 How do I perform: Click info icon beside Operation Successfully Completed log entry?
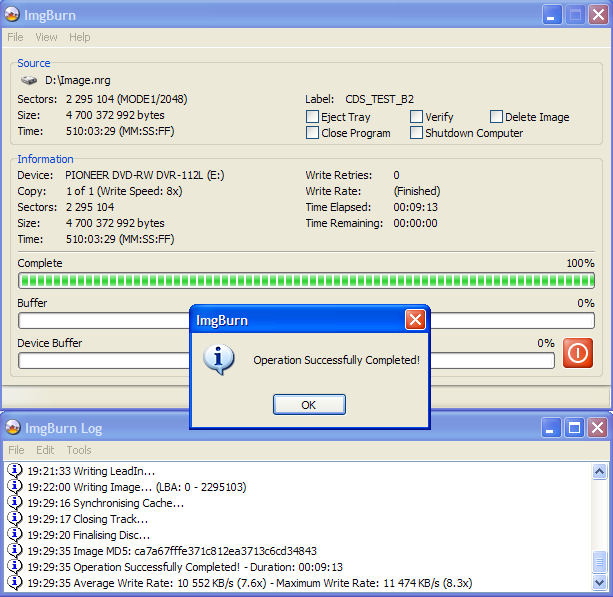[x=14, y=566]
